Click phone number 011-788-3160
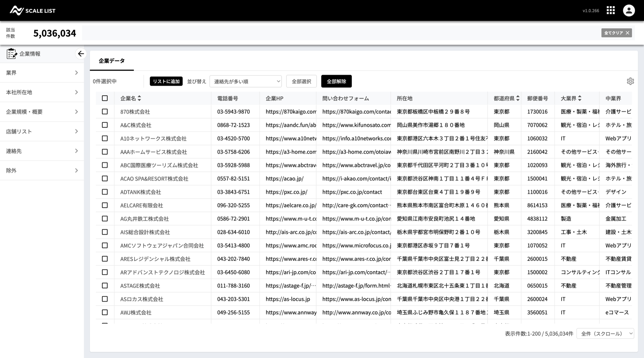 point(233,285)
